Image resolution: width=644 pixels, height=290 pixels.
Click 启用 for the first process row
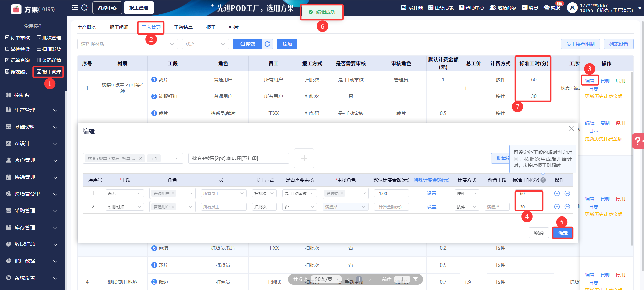[x=620, y=81]
